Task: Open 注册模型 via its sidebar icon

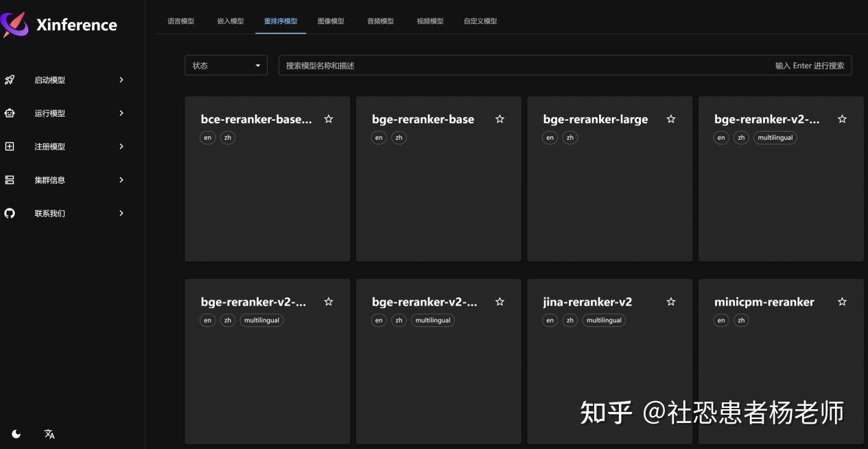Action: coord(10,146)
